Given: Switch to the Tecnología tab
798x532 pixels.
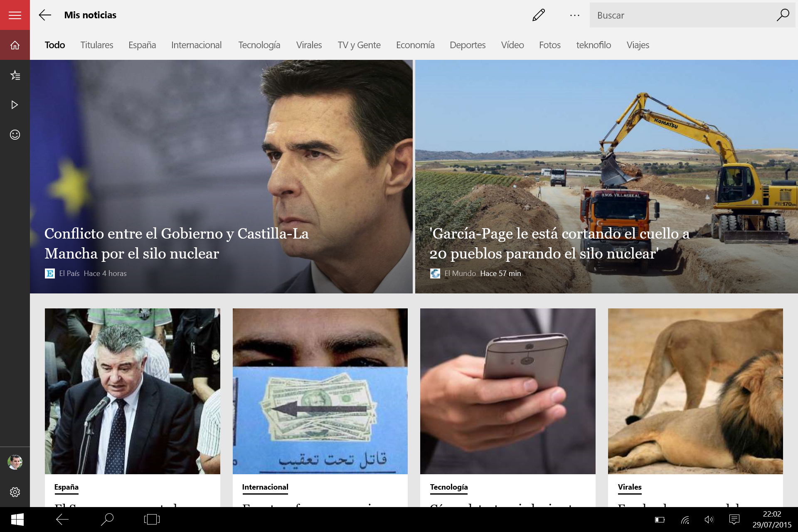Looking at the screenshot, I should coord(259,45).
